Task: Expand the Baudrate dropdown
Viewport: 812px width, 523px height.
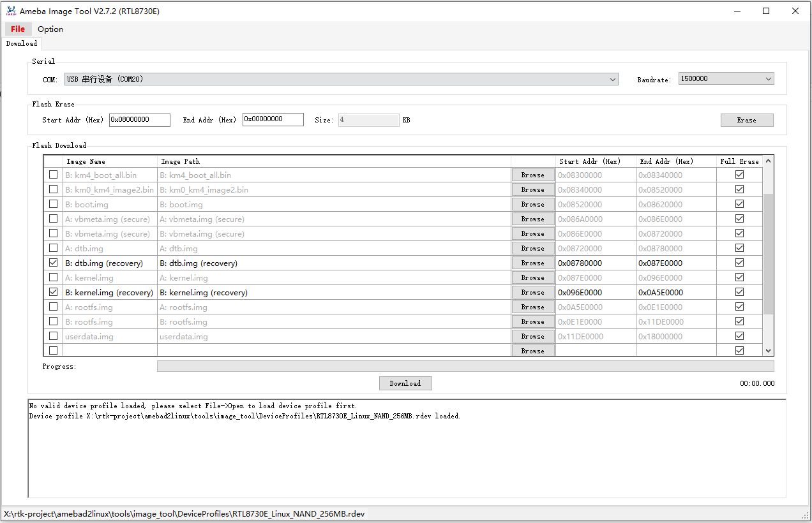Action: (726, 79)
